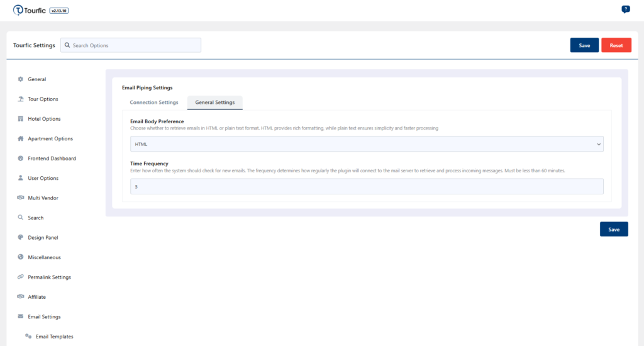The height and width of the screenshot is (346, 644).
Task: Click the Tourfic Settings heading
Action: 34,45
